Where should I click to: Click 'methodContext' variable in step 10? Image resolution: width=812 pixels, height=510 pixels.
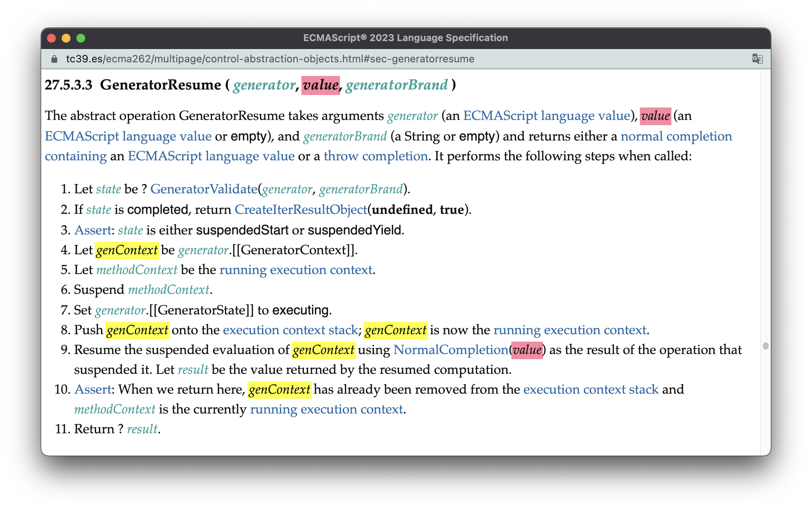coord(115,409)
